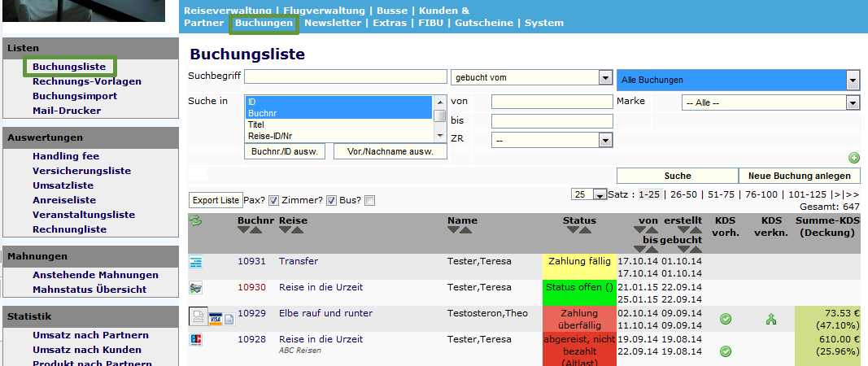Uncheck the Zimmer? checkbox
Image resolution: width=868 pixels, height=366 pixels.
[332, 201]
